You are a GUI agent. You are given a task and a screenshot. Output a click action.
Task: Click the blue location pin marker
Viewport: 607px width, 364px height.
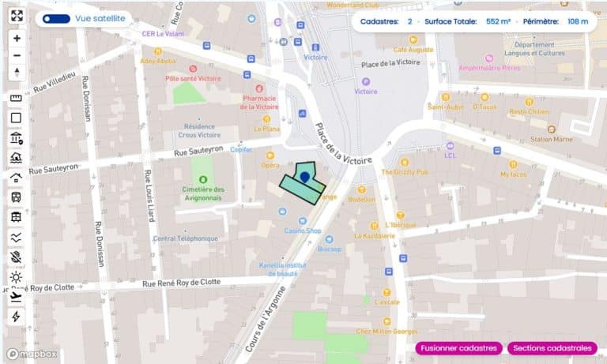(x=305, y=178)
